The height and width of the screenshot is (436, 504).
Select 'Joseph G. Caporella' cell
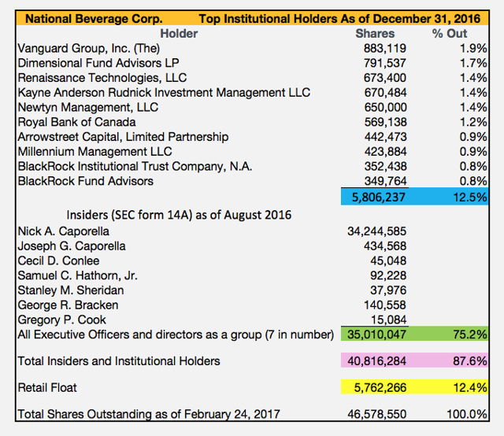click(72, 246)
